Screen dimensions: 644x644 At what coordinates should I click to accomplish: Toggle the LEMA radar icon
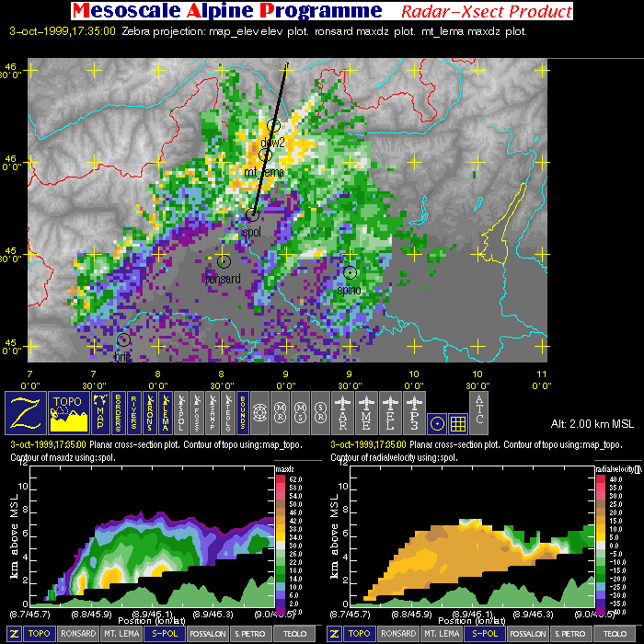pyautogui.click(x=166, y=413)
